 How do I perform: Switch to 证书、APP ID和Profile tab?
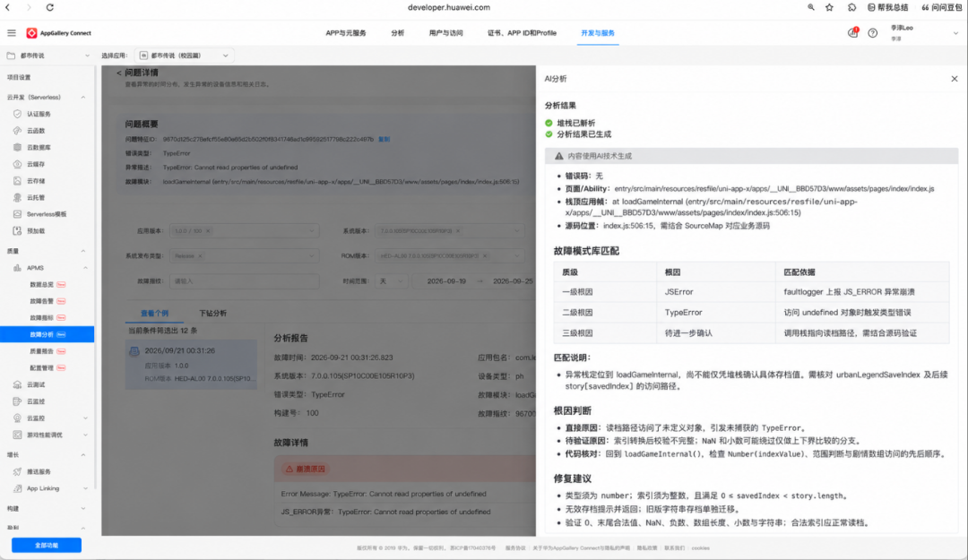[x=522, y=33]
